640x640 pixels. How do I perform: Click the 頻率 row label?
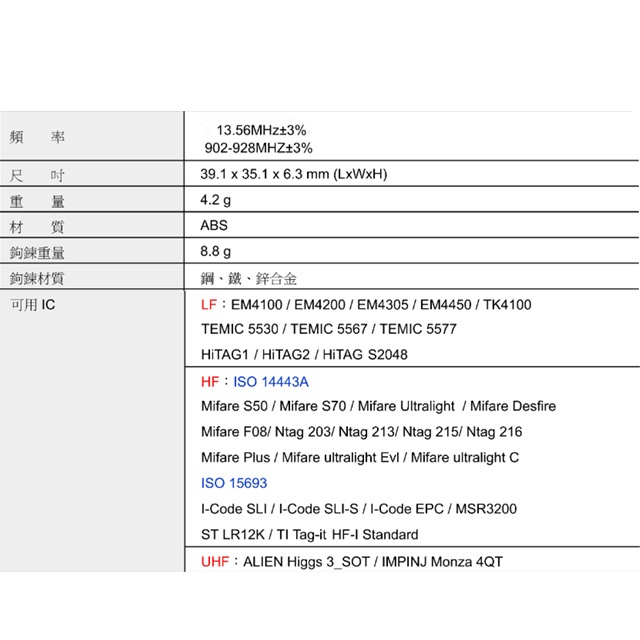pos(37,137)
